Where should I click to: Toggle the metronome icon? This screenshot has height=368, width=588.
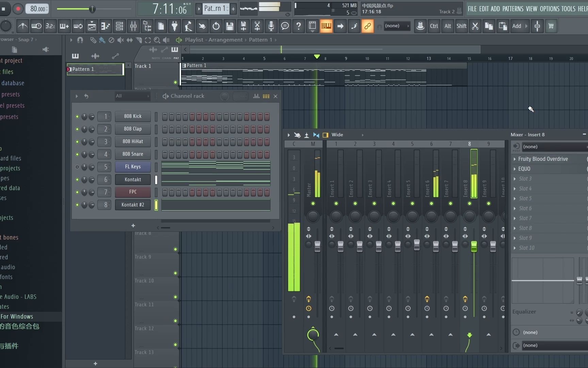[23, 26]
